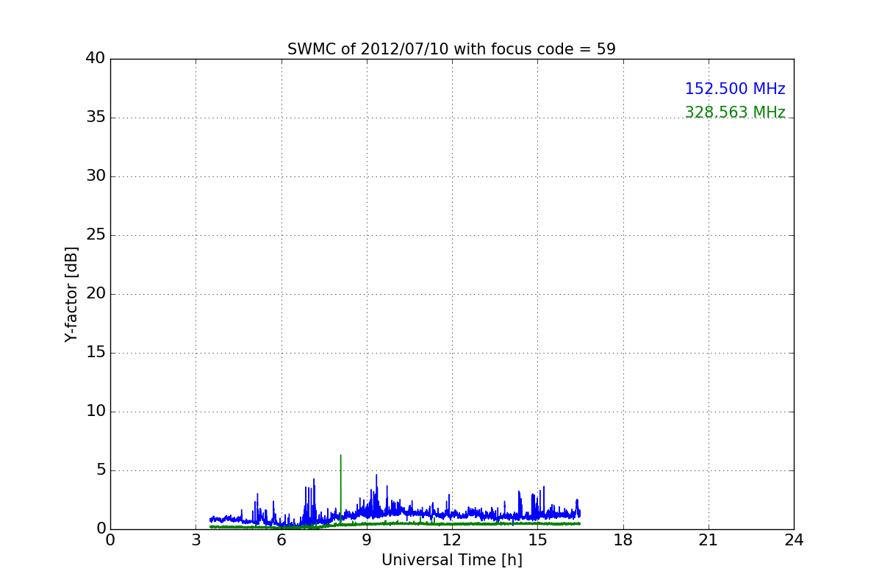This screenshot has height=588, width=882.
Task: Click the Y-factor [dB] axis label
Action: 71,294
